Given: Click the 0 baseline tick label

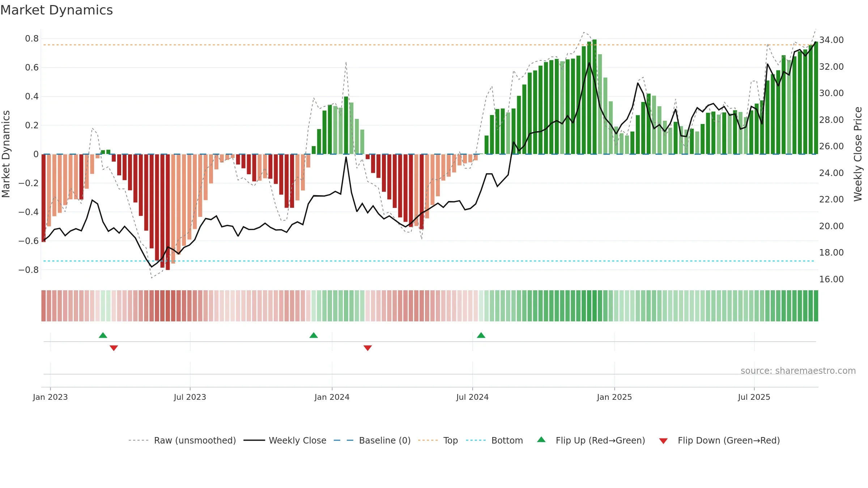Looking at the screenshot, I should click(x=36, y=154).
